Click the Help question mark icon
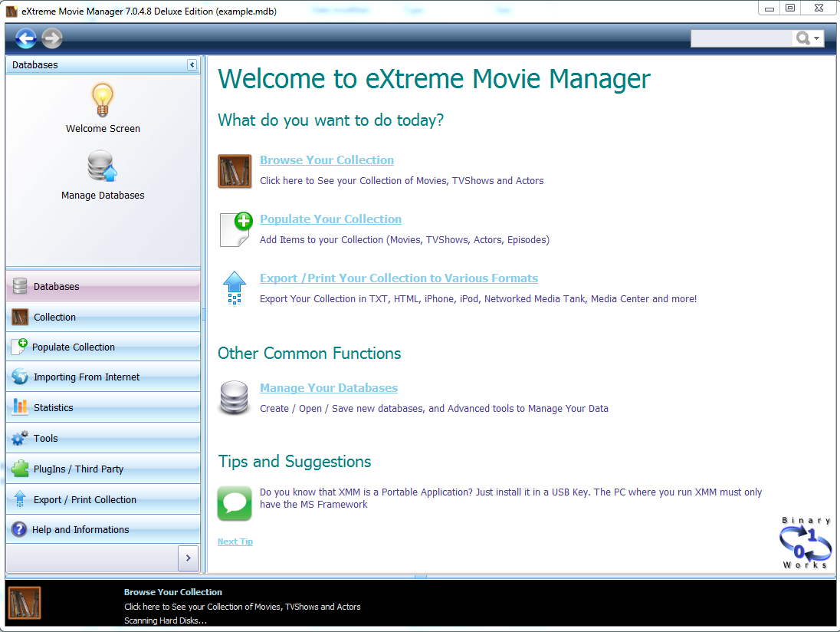This screenshot has width=840, height=632. (x=19, y=530)
